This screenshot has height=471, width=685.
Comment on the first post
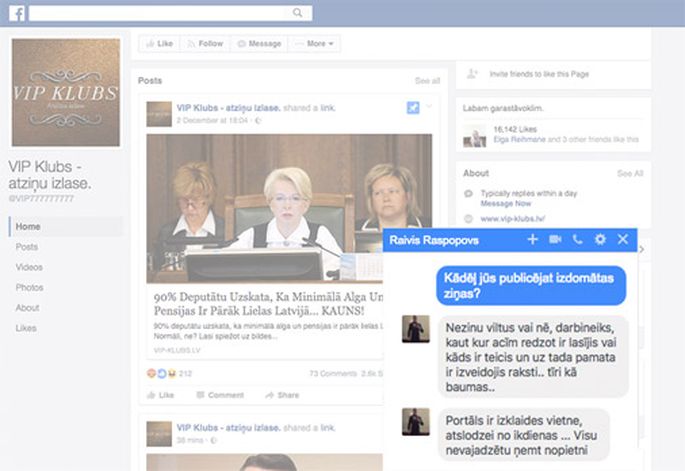[220, 395]
